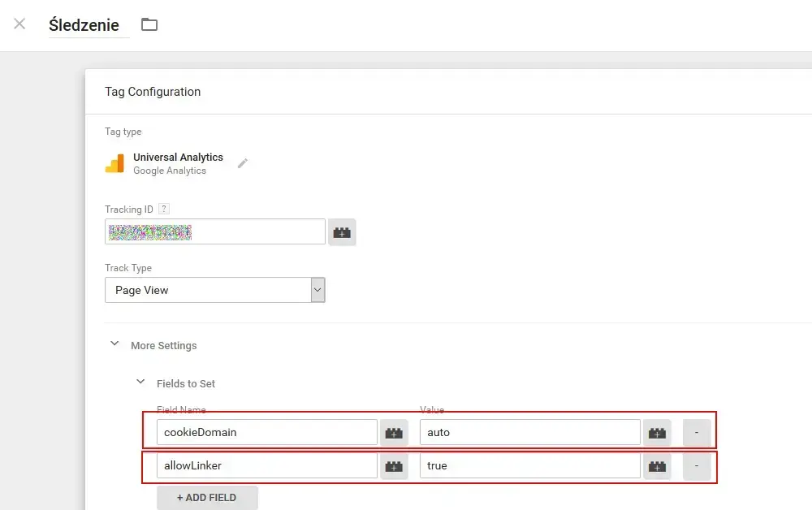
Task: Open variable picker for the true value
Action: 657,466
